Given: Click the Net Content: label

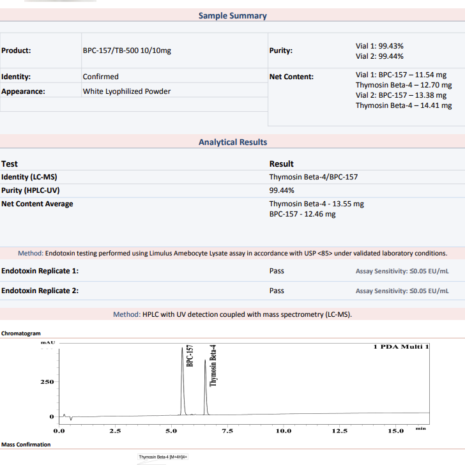Looking at the screenshot, I should click(291, 77).
